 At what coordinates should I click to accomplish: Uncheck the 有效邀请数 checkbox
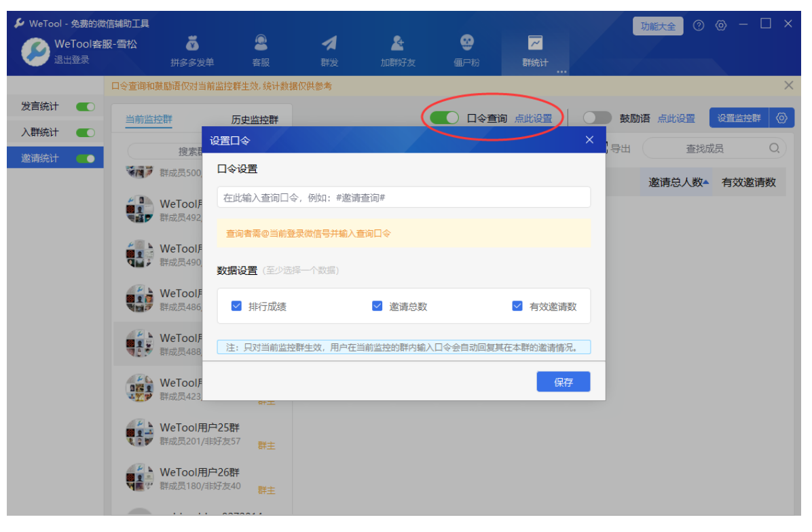pos(517,306)
